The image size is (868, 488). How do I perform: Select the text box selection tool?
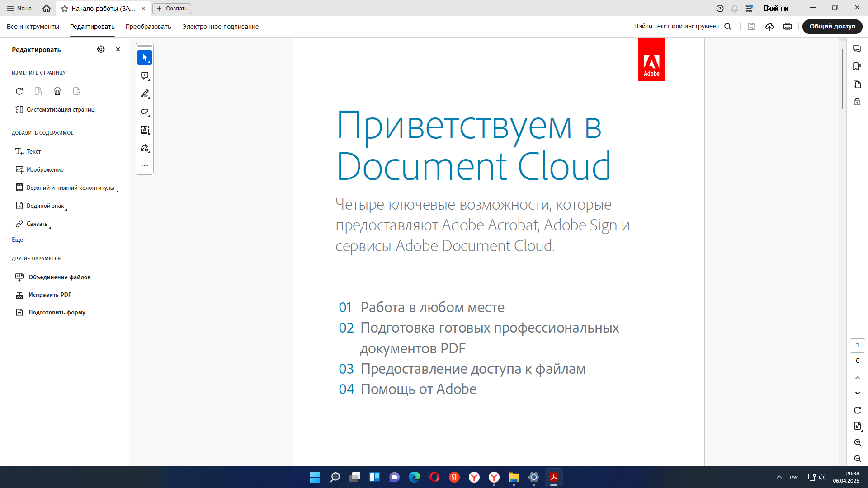click(x=145, y=130)
